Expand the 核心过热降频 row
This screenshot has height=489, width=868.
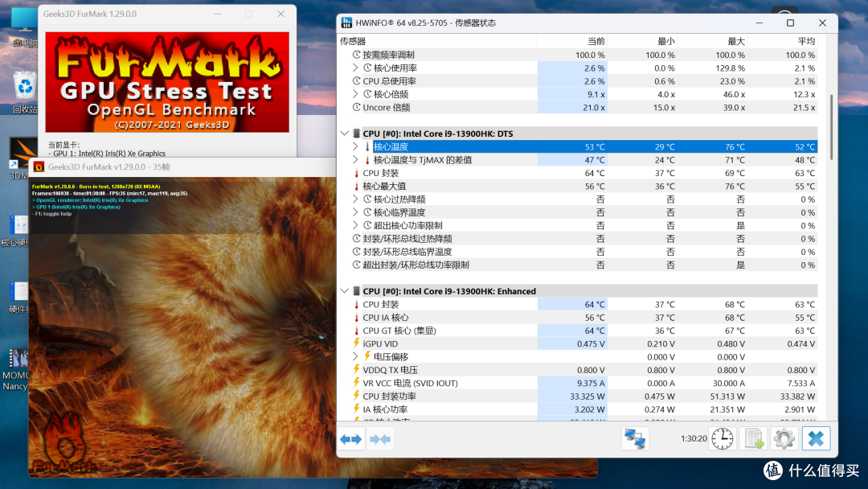(355, 199)
